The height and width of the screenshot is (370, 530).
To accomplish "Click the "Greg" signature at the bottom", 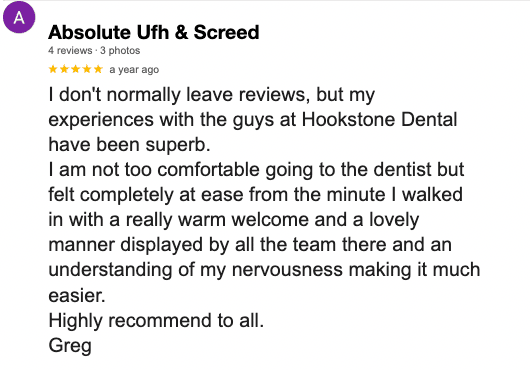I will [x=70, y=346].
